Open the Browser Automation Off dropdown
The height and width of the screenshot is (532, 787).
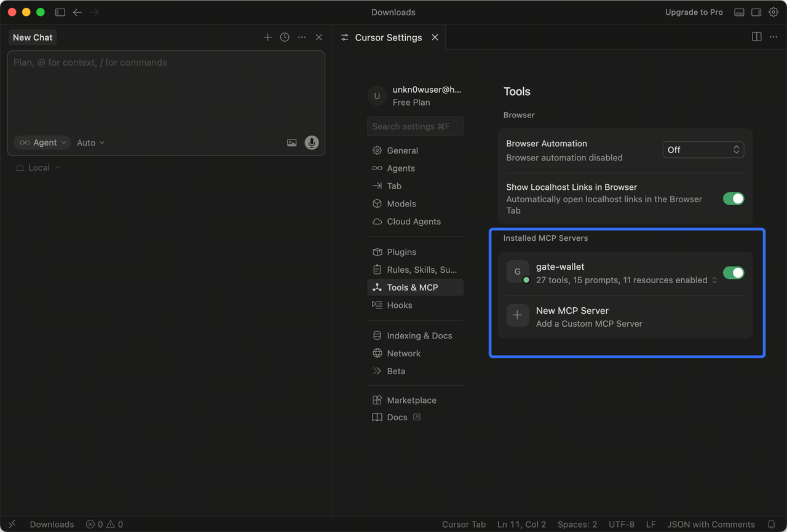click(x=703, y=150)
